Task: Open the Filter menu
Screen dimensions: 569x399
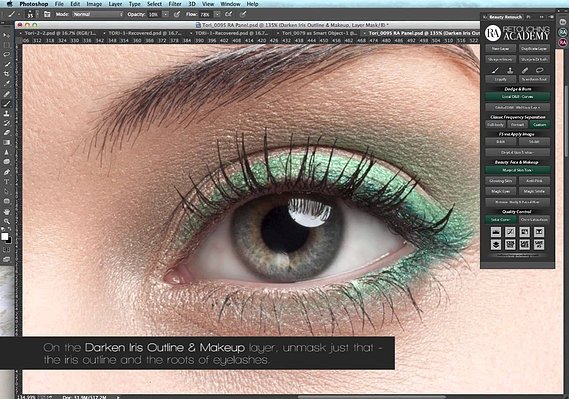Action: [x=175, y=4]
